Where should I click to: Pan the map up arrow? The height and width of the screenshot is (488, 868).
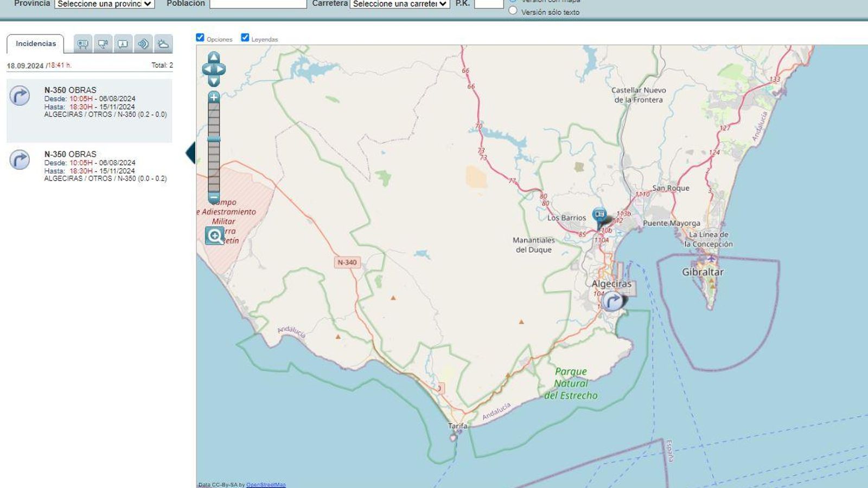point(214,57)
